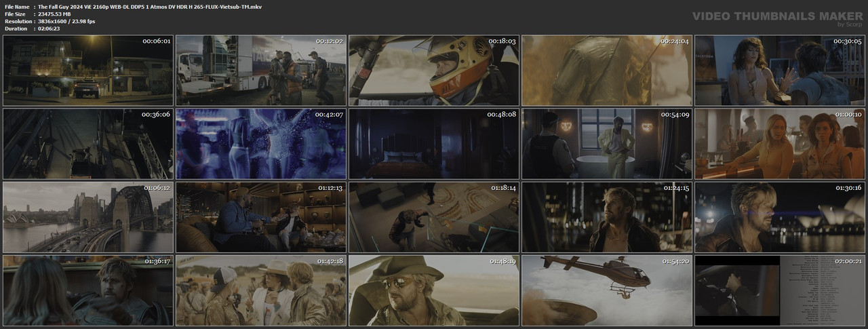Open the thumbnail stamped 00:30:05
This screenshot has width=868, height=329.
(779, 71)
